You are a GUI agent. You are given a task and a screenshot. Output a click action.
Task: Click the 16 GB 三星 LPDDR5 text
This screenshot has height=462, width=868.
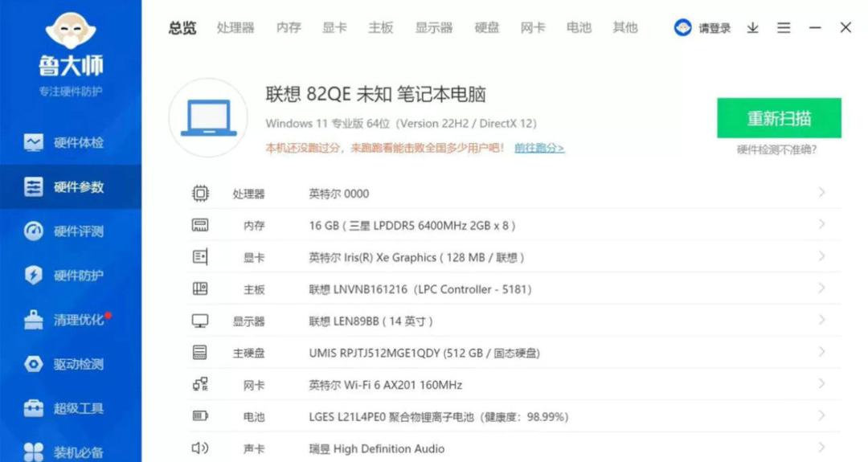point(412,226)
